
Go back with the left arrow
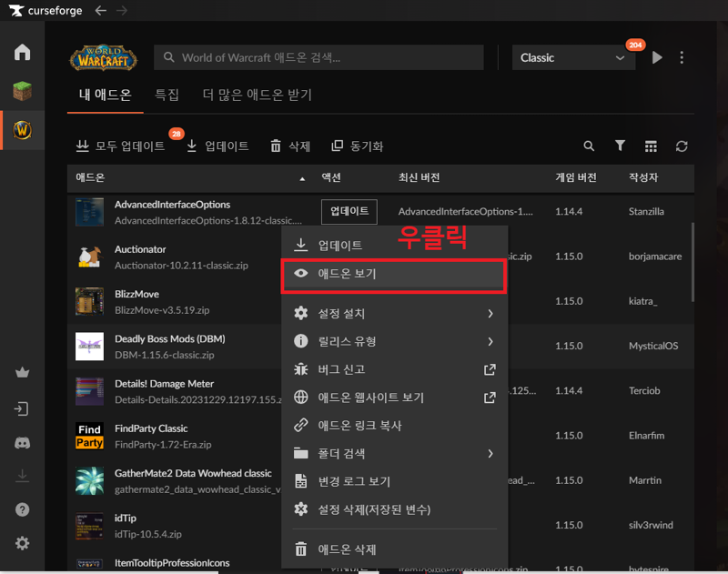pyautogui.click(x=100, y=10)
